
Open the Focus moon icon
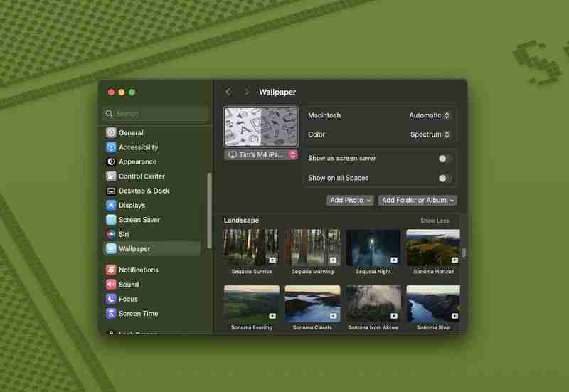click(x=111, y=299)
